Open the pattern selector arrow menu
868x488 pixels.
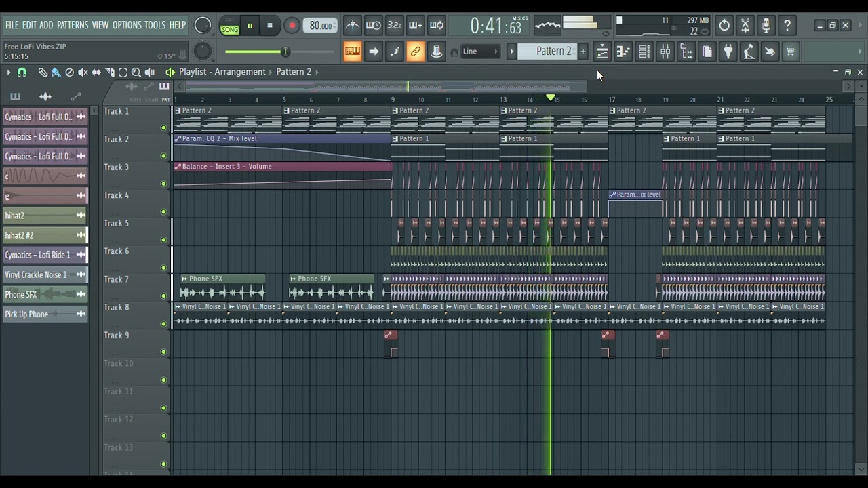click(513, 52)
